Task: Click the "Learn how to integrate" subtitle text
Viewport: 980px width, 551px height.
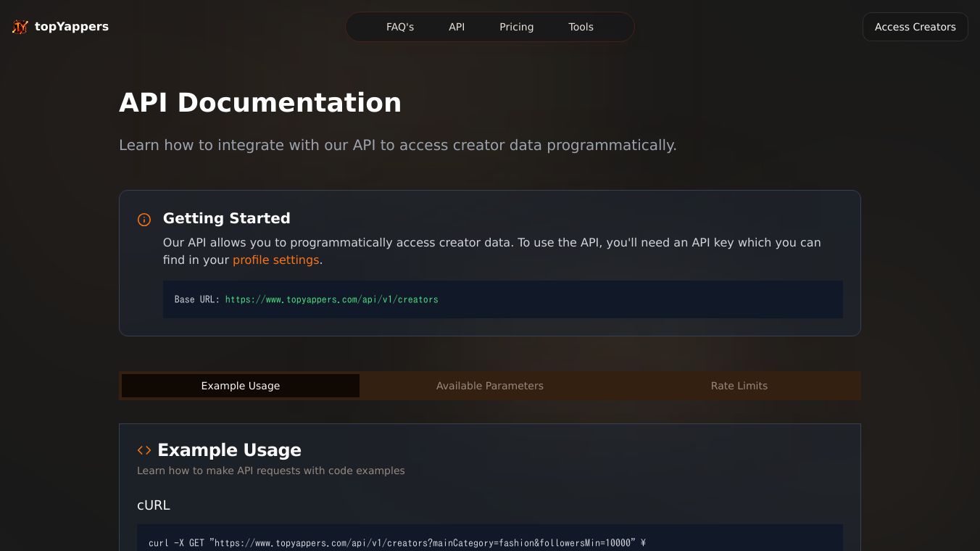Action: click(x=397, y=145)
